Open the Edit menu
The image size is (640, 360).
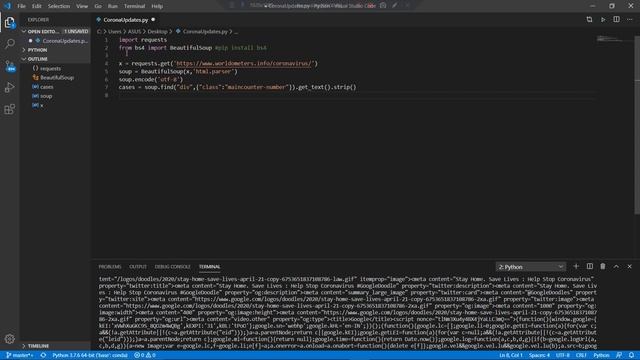click(37, 6)
